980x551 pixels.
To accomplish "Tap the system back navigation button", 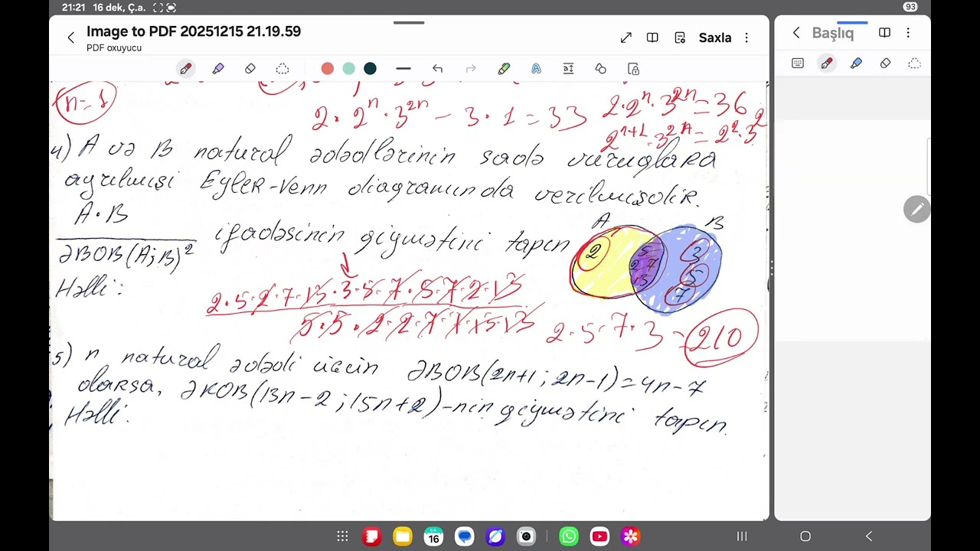I will point(869,536).
